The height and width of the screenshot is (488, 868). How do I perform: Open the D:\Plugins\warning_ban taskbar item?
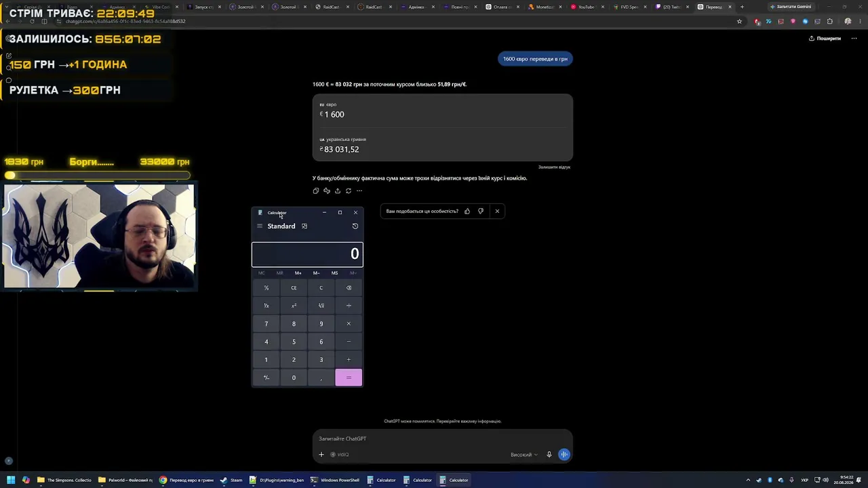click(277, 480)
